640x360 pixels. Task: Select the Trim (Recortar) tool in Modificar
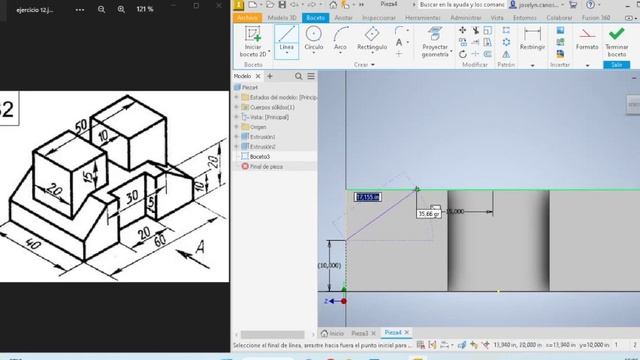pos(476,30)
